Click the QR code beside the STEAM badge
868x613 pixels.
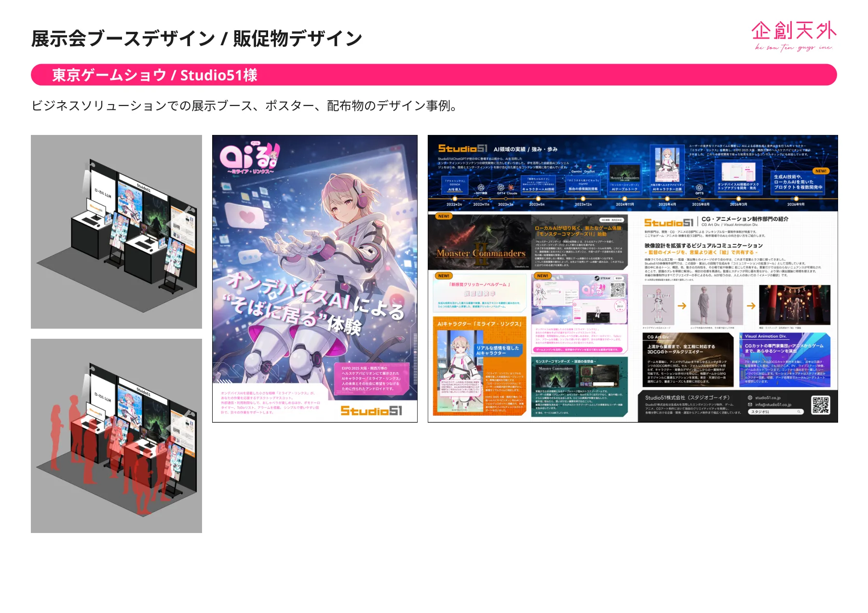coord(618,291)
